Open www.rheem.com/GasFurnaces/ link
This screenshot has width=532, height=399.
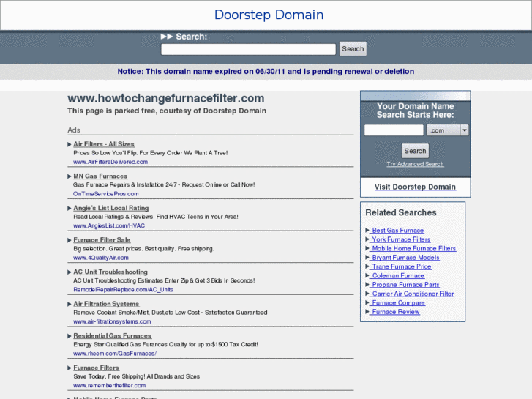click(115, 354)
